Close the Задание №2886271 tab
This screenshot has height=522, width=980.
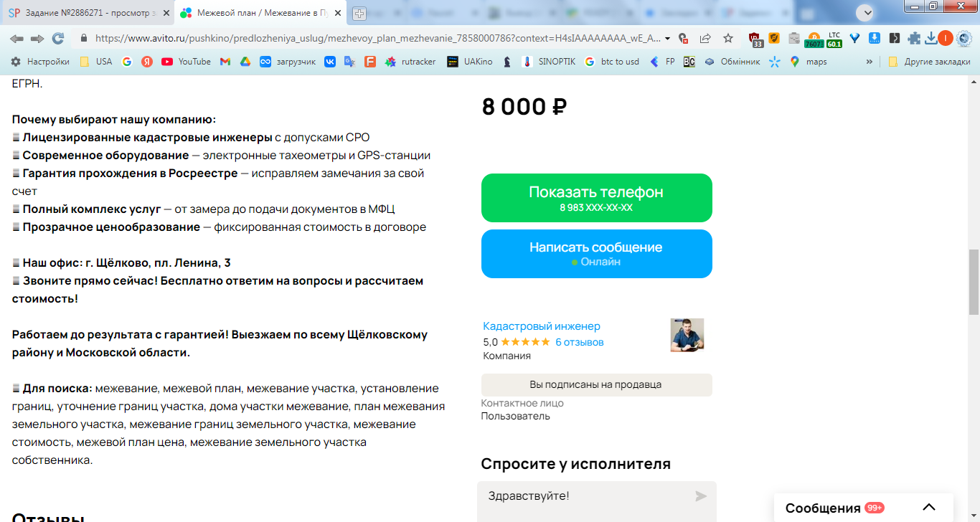coord(167,13)
